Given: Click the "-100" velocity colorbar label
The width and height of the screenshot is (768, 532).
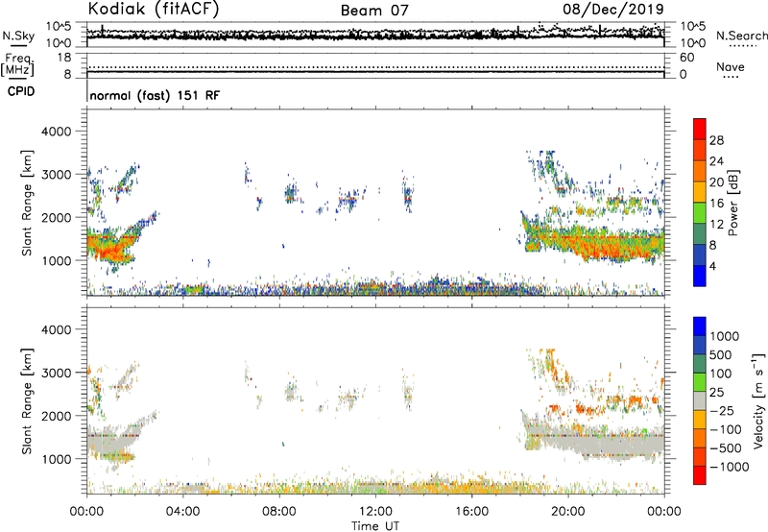Looking at the screenshot, I should pyautogui.click(x=726, y=429).
